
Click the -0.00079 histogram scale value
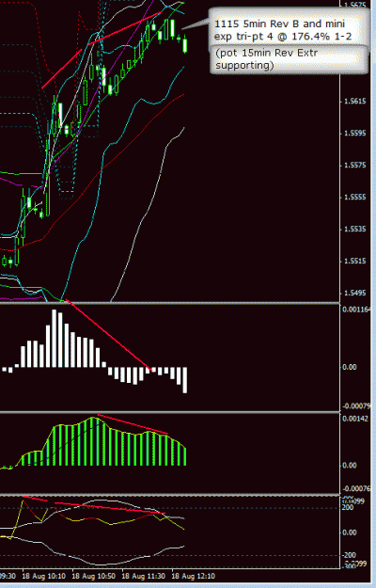[356, 406]
